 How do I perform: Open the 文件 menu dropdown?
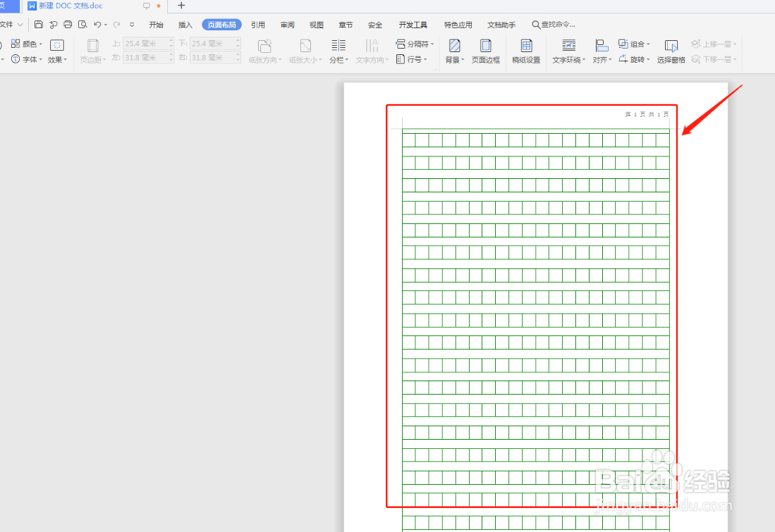coord(11,24)
